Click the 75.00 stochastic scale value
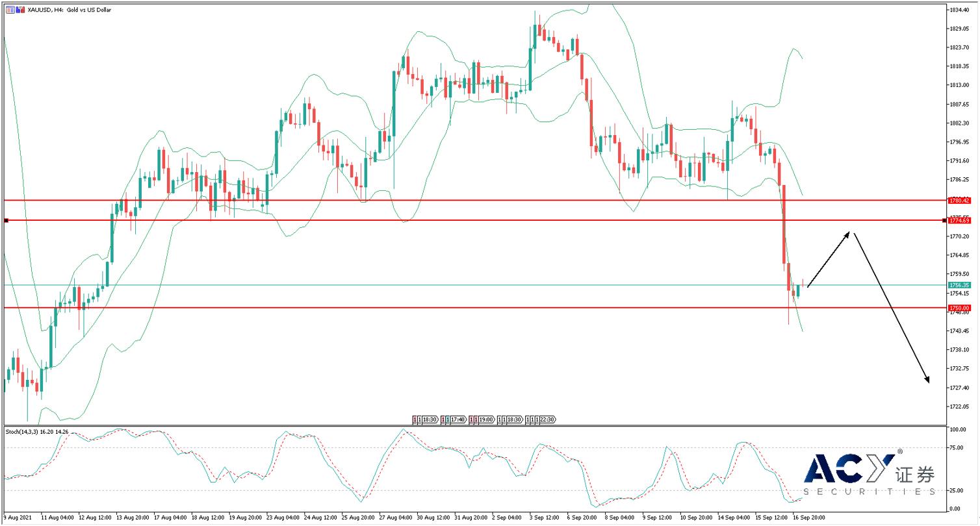This screenshot has width=980, height=526. [x=957, y=447]
